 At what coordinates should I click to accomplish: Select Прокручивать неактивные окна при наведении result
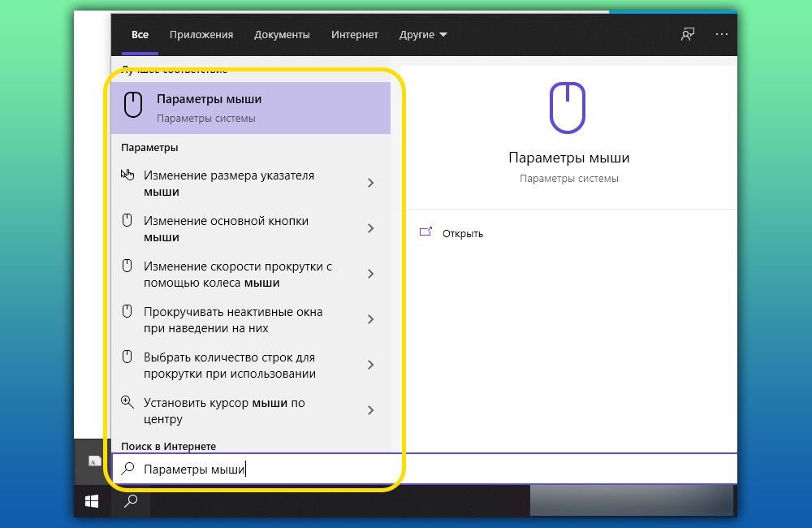click(233, 320)
